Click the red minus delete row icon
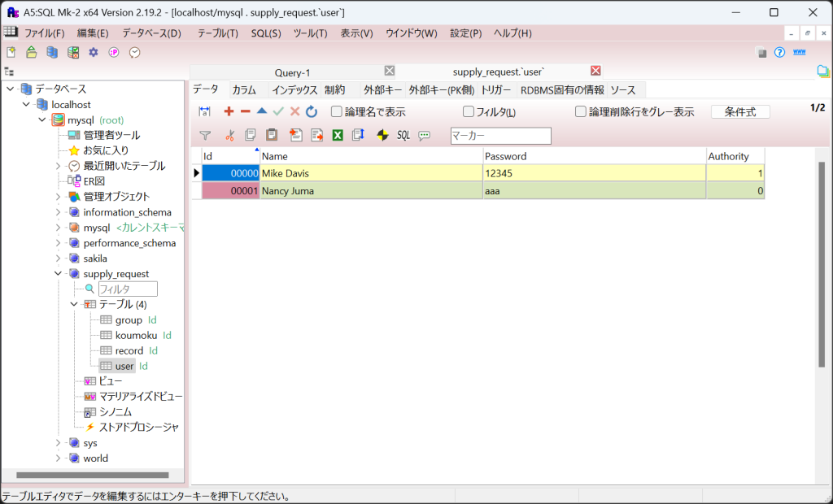833x504 pixels. pos(245,111)
